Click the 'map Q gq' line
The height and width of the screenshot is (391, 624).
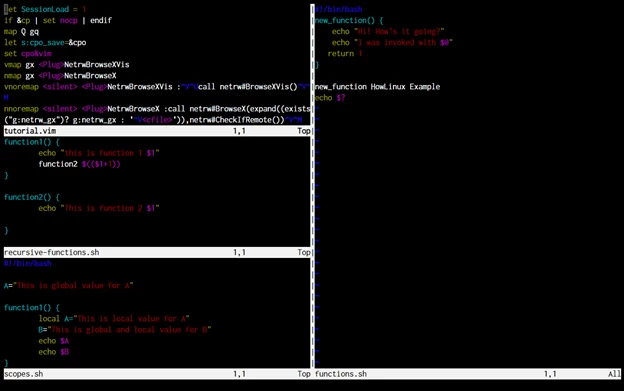tap(21, 31)
